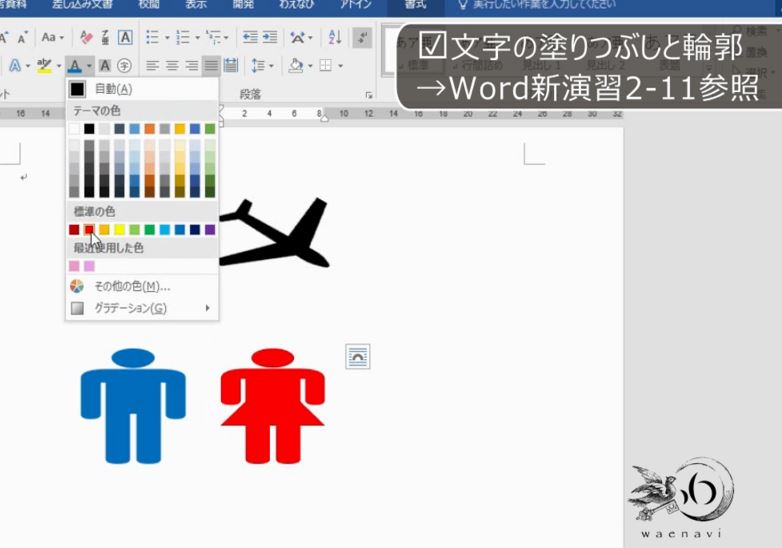This screenshot has height=548, width=782.
Task: Select the blue male figure graphic
Action: [x=133, y=406]
